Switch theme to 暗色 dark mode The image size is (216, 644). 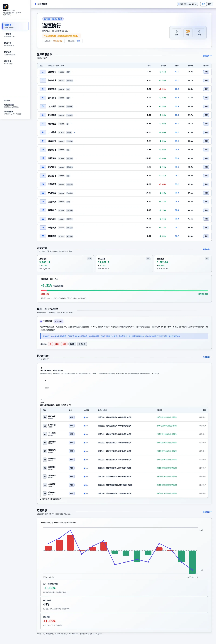click(x=210, y=4)
